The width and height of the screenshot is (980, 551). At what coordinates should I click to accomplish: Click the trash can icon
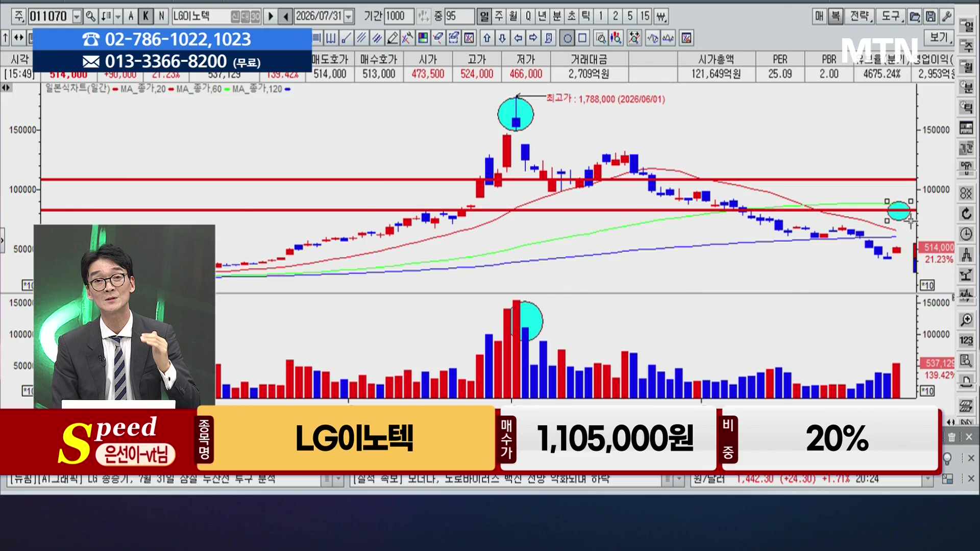[952, 437]
